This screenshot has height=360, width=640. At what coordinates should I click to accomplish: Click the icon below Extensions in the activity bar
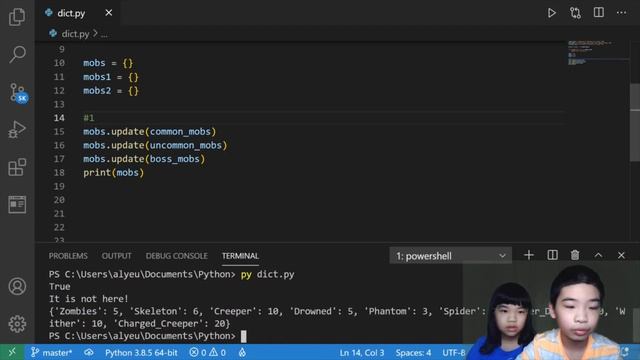click(17, 204)
